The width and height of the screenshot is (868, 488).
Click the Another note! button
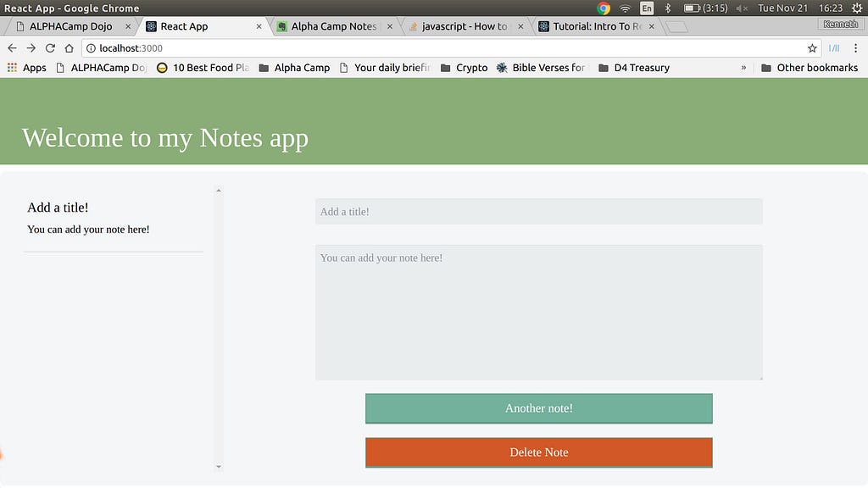point(538,408)
